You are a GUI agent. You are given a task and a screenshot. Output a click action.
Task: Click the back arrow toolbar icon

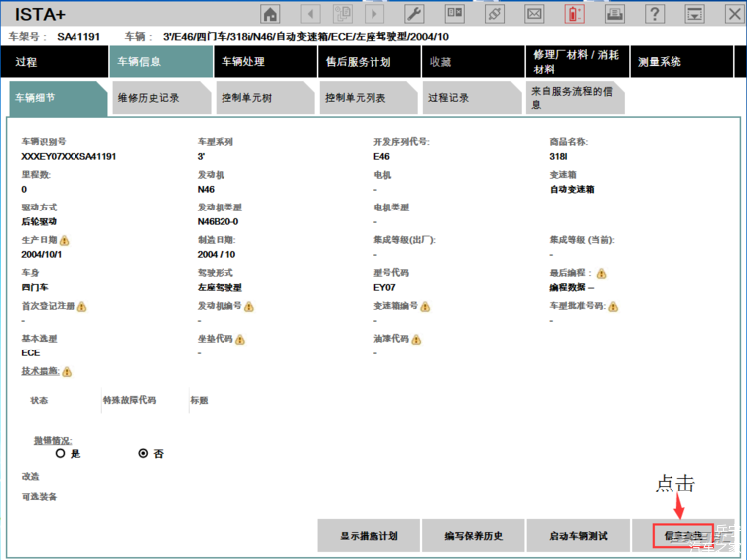[x=311, y=14]
